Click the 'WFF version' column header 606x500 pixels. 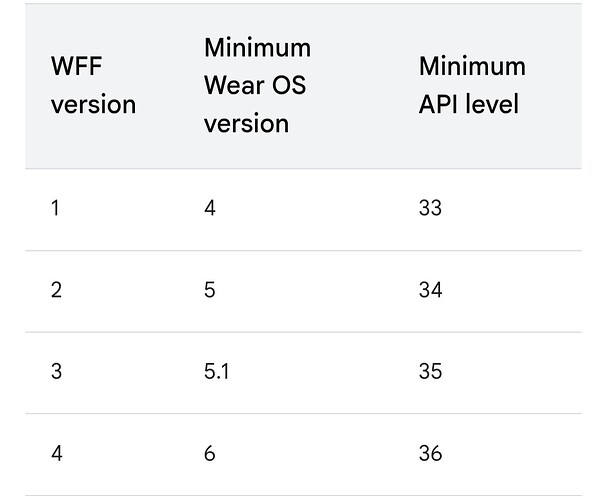pos(93,86)
